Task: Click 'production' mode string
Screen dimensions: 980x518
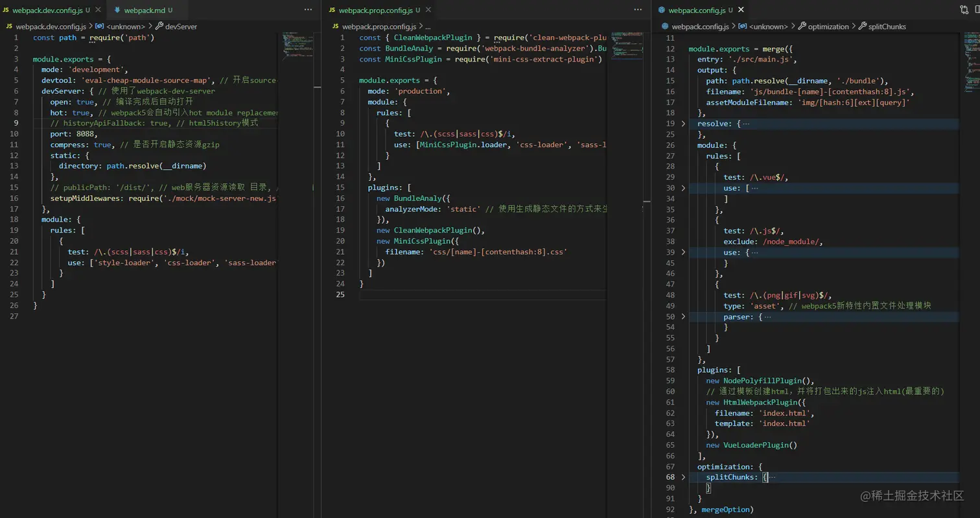Action: (x=421, y=91)
